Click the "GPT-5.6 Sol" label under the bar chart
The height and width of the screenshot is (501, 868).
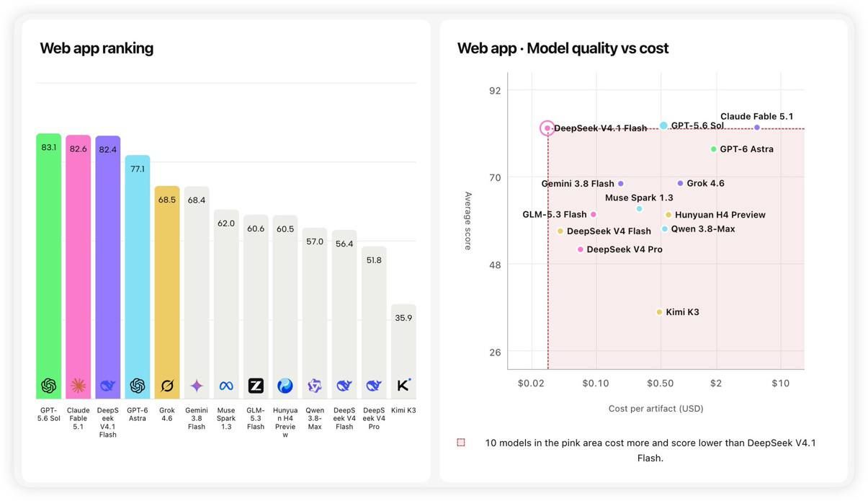coord(49,414)
